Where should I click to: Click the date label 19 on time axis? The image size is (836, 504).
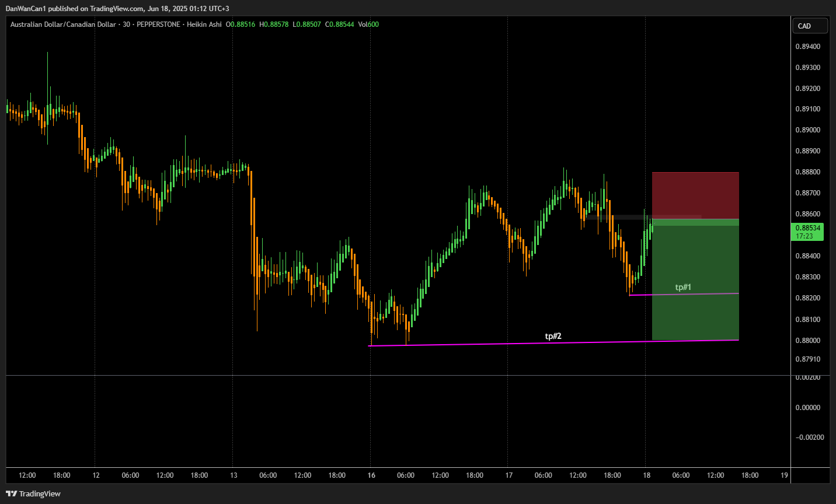pos(785,475)
